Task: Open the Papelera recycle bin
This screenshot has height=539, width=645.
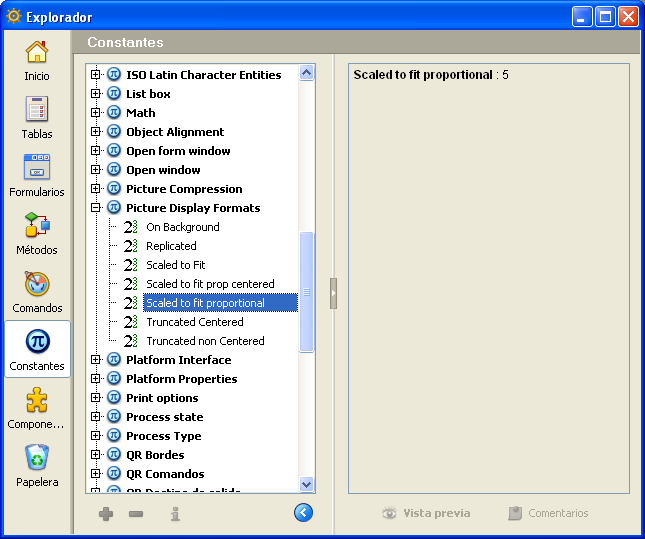Action: coord(36,465)
